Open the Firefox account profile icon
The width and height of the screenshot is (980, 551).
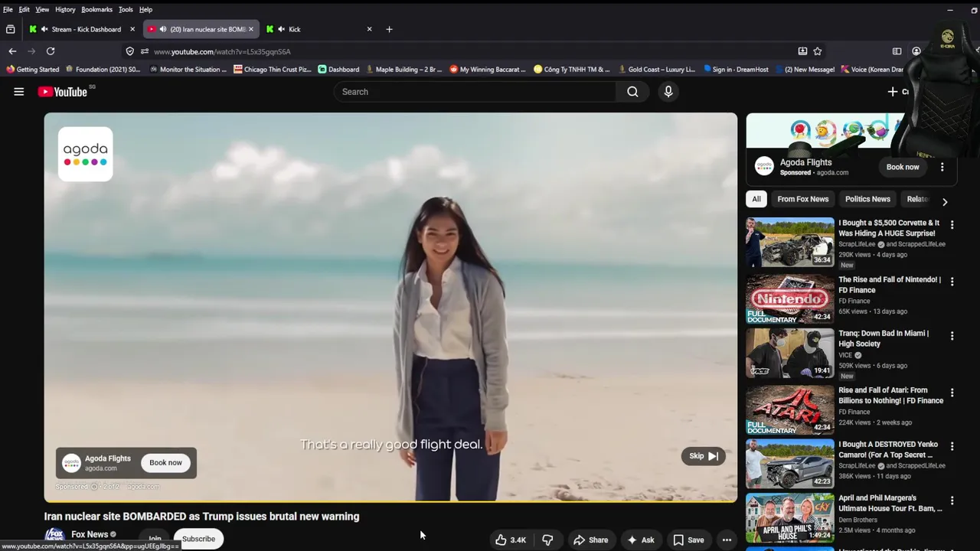[916, 51]
